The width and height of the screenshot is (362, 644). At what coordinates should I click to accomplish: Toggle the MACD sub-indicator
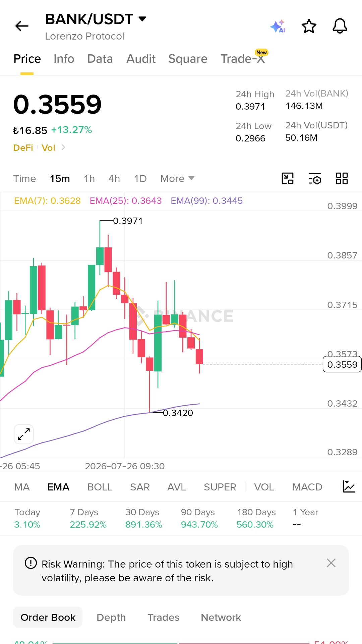coord(307,487)
